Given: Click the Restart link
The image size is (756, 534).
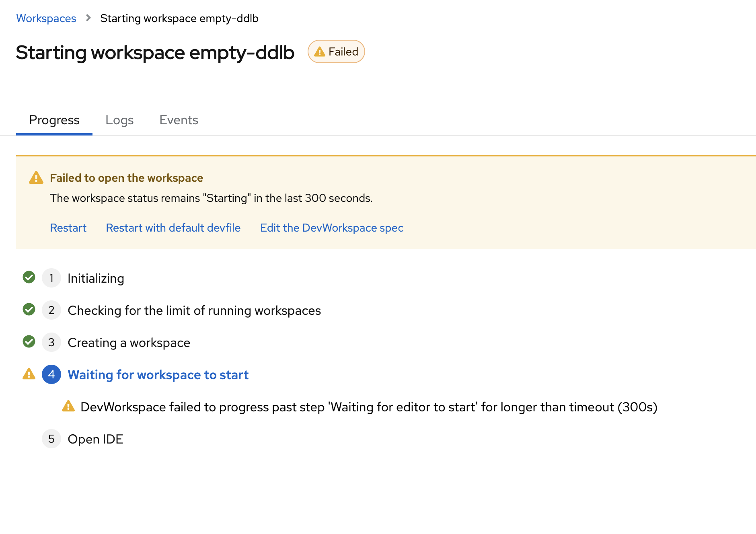Looking at the screenshot, I should point(68,228).
